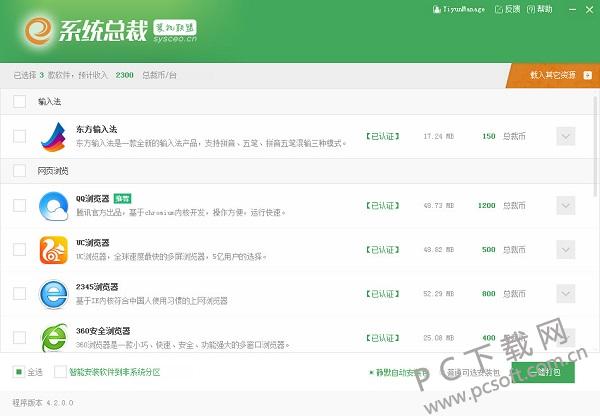Click 【已认证】 in the 东方输入法 row
This screenshot has width=600, height=416.
[x=382, y=136]
